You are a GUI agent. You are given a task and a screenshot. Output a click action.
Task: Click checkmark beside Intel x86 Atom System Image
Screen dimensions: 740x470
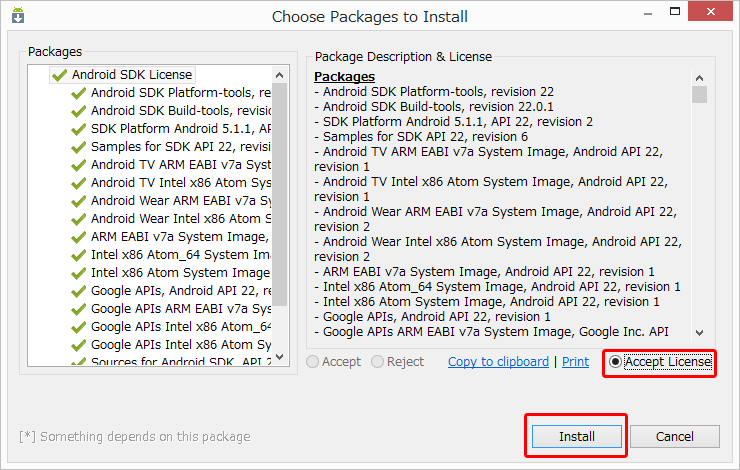(78, 273)
